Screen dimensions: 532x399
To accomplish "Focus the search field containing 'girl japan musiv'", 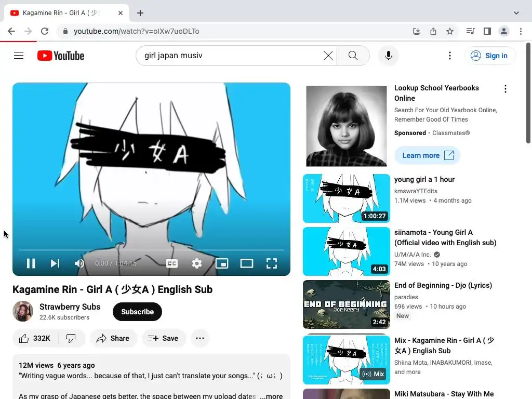I will (x=231, y=55).
